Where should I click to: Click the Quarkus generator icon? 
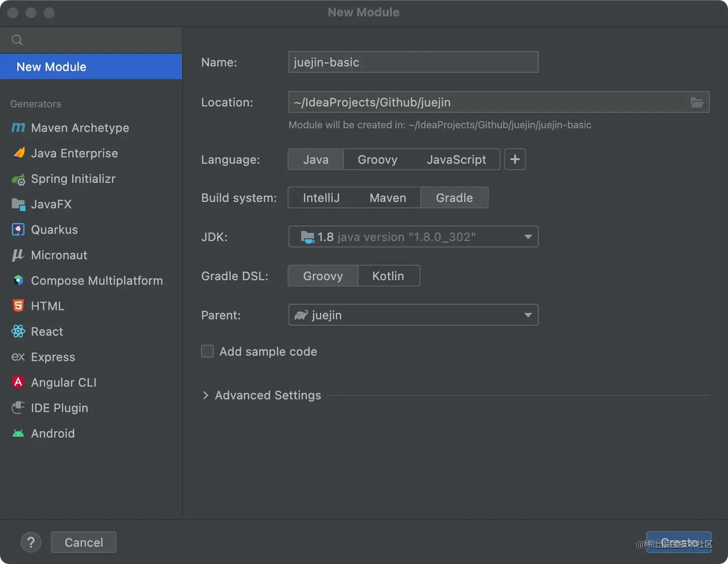point(18,230)
